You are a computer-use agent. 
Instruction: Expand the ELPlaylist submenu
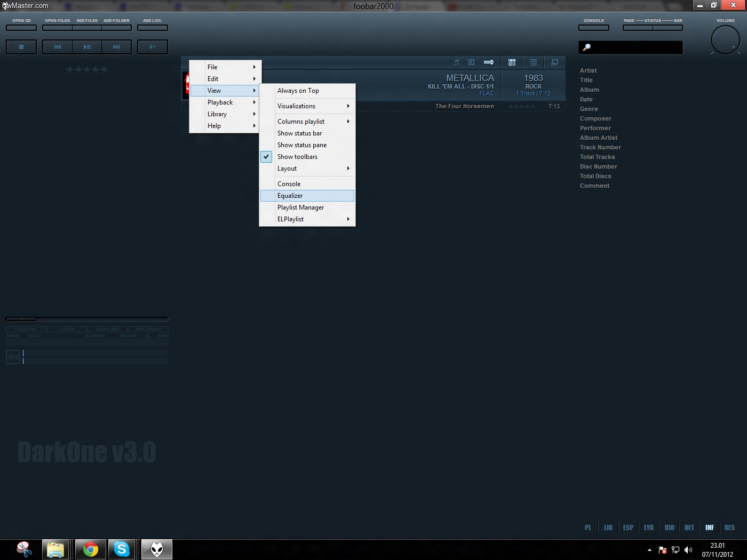(307, 219)
